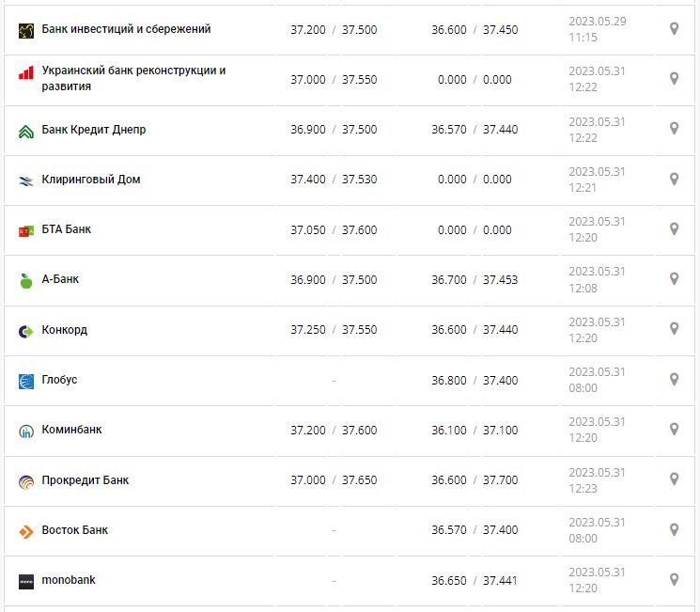Click the Банк Кредит Днепр logo icon
Image resolution: width=700 pixels, height=612 pixels.
[26, 131]
